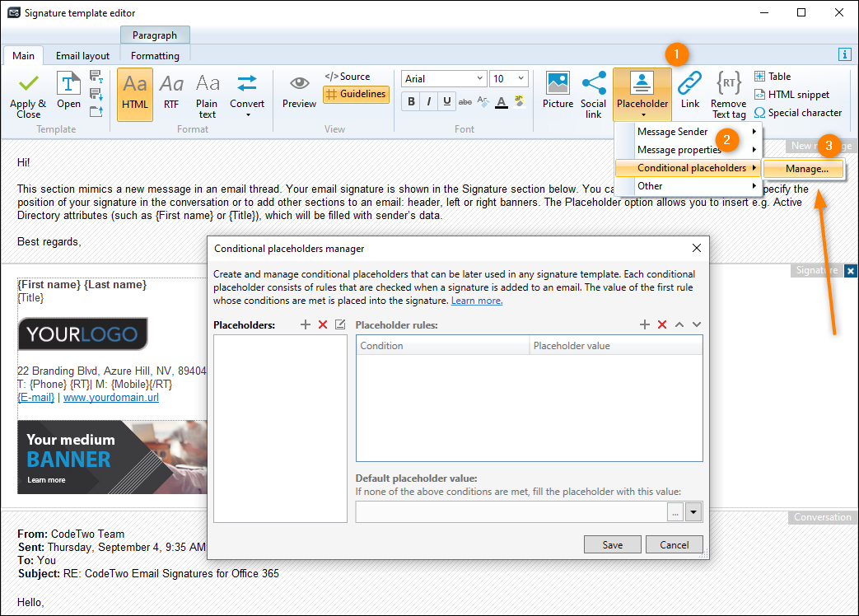Click the Remove Text tag icon

click(729, 96)
